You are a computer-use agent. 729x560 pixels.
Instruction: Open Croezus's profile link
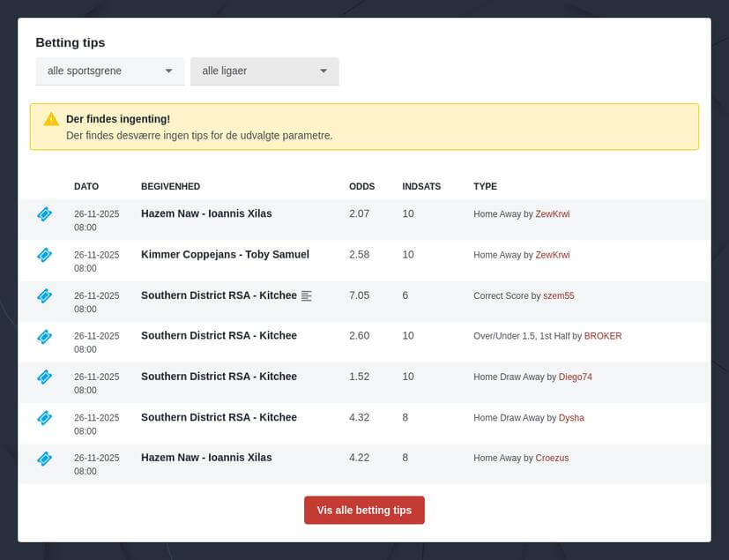point(552,458)
